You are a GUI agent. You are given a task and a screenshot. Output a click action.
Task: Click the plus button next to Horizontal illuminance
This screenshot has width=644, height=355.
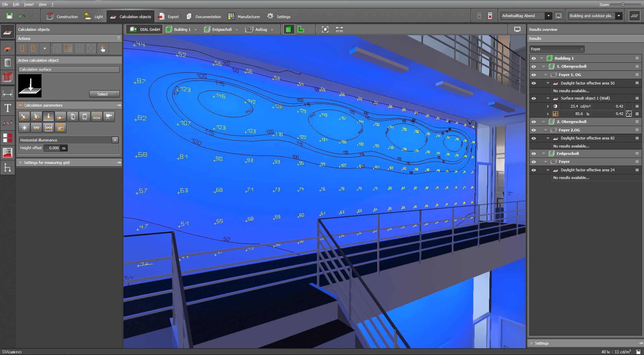coord(115,140)
